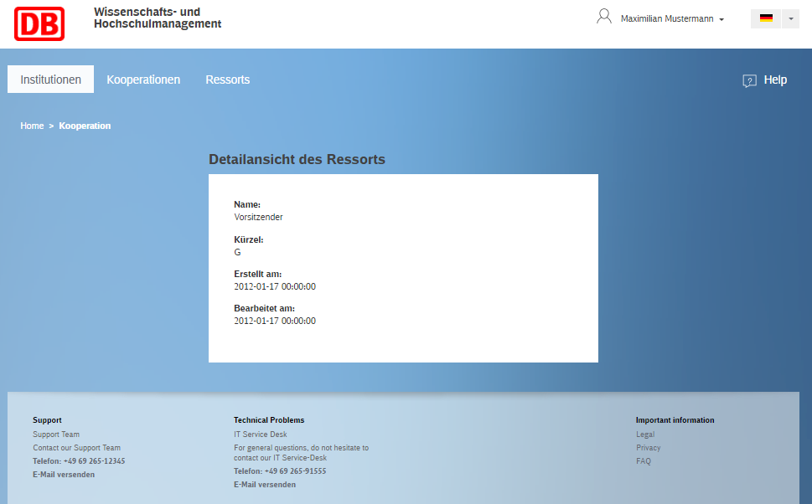This screenshot has width=812, height=504.
Task: Click the Support phone number +49 69 265-12345
Action: (94, 461)
